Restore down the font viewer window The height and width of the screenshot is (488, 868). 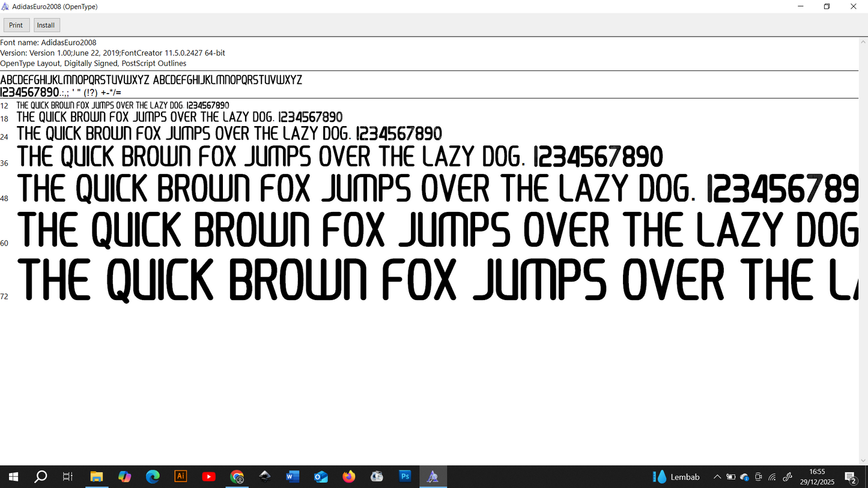pyautogui.click(x=827, y=7)
